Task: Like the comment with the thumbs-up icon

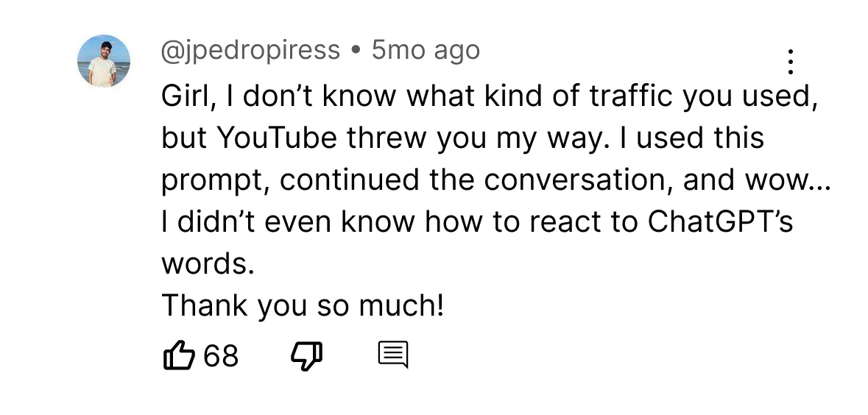Action: tap(177, 356)
